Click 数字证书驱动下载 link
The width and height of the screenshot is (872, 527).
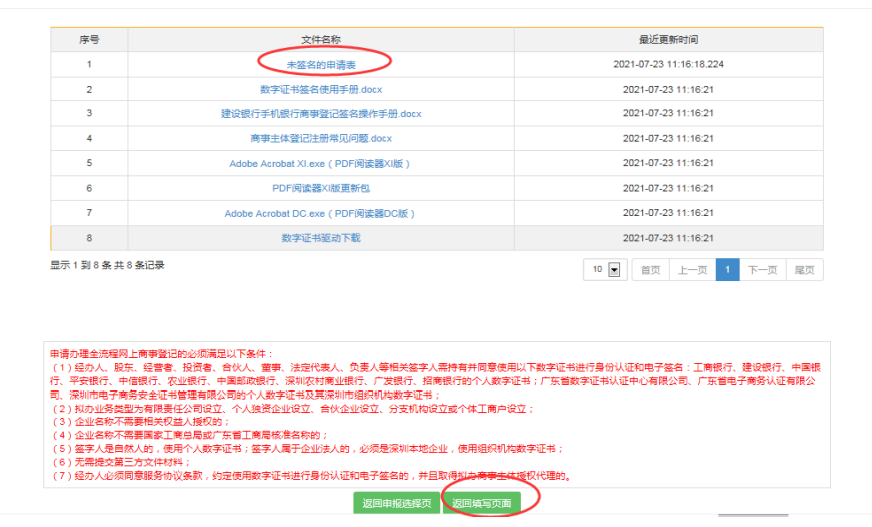pyautogui.click(x=321, y=238)
